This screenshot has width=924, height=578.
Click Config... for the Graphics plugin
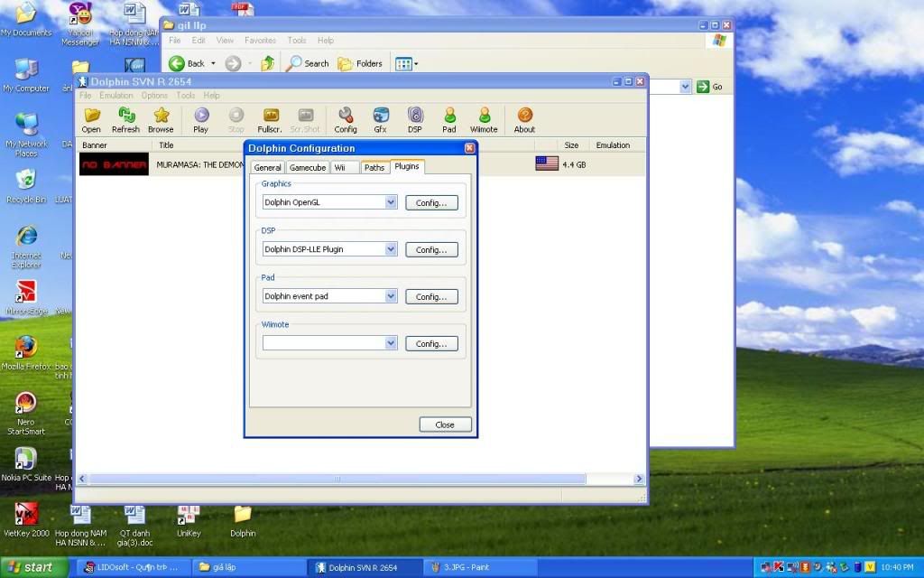[431, 202]
